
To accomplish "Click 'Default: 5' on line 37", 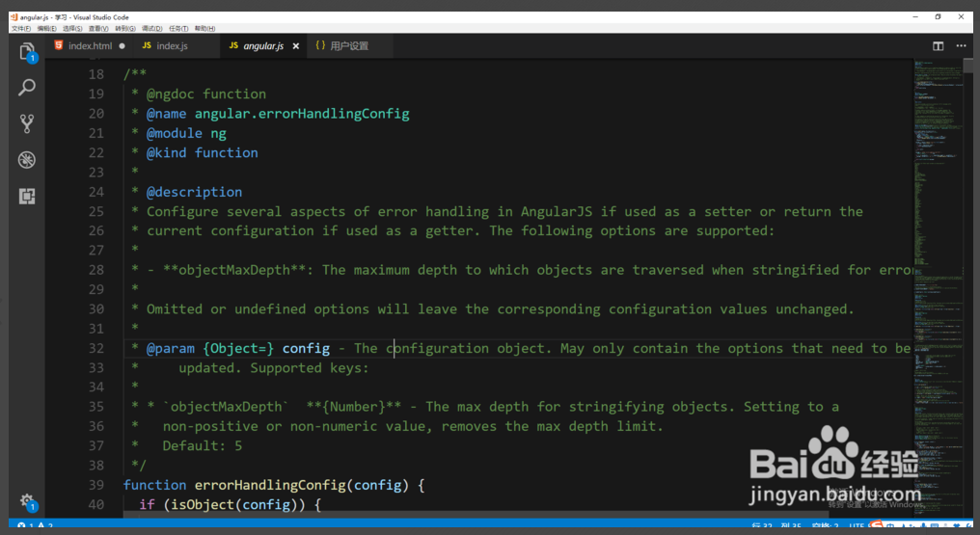I will click(202, 445).
